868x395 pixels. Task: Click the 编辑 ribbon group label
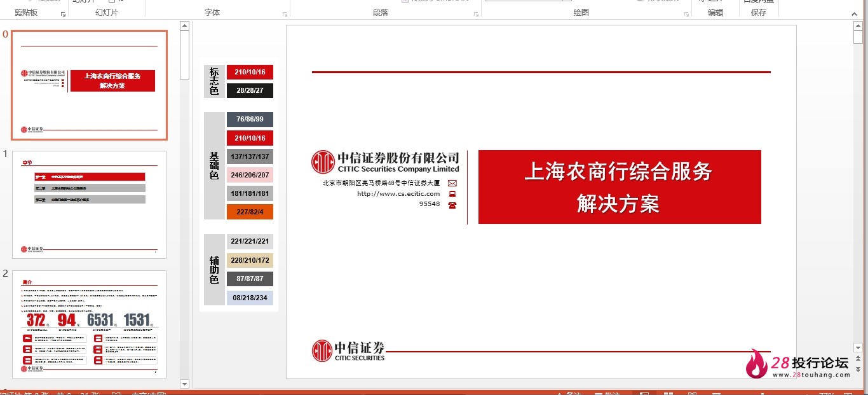[715, 13]
